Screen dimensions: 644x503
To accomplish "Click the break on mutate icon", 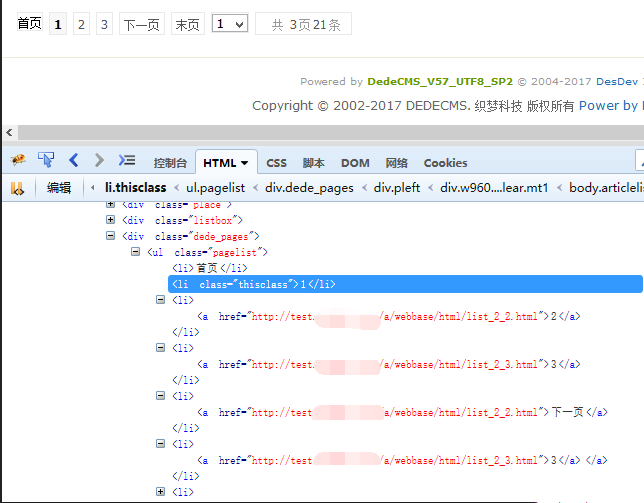I will pos(17,187).
